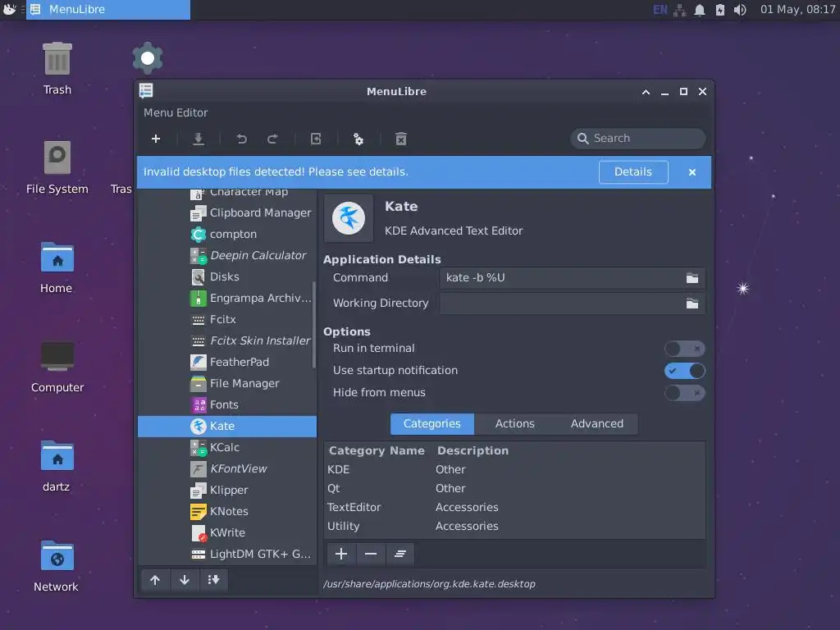Click the sort alphabetically icon

(x=213, y=580)
